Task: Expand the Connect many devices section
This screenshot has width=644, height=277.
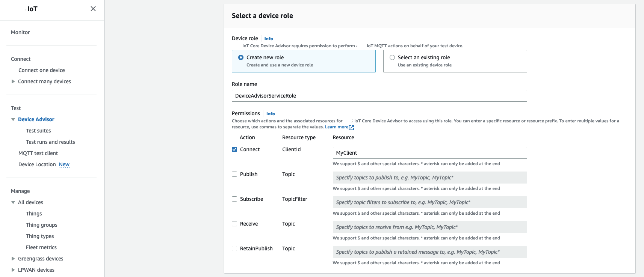Action: [13, 81]
